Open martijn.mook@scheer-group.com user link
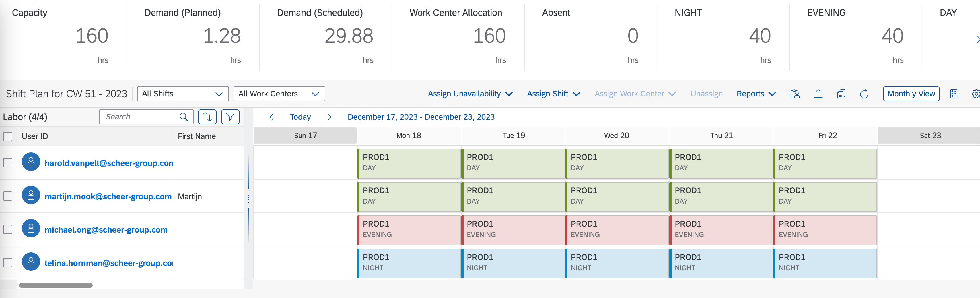This screenshot has width=980, height=298. (108, 196)
